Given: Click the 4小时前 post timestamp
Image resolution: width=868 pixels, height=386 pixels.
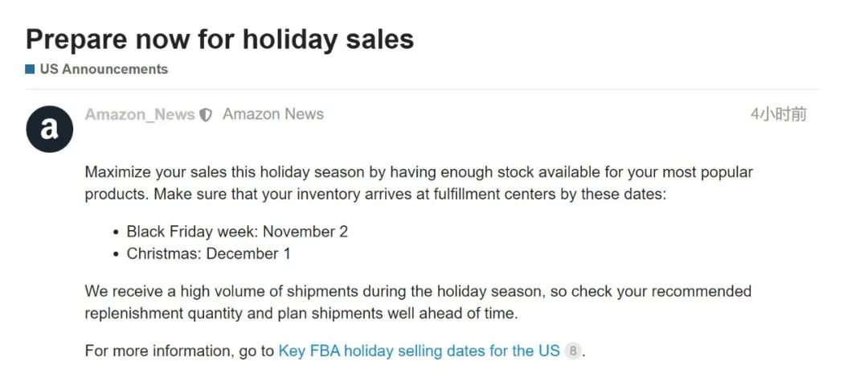Looking at the screenshot, I should pyautogui.click(x=778, y=115).
